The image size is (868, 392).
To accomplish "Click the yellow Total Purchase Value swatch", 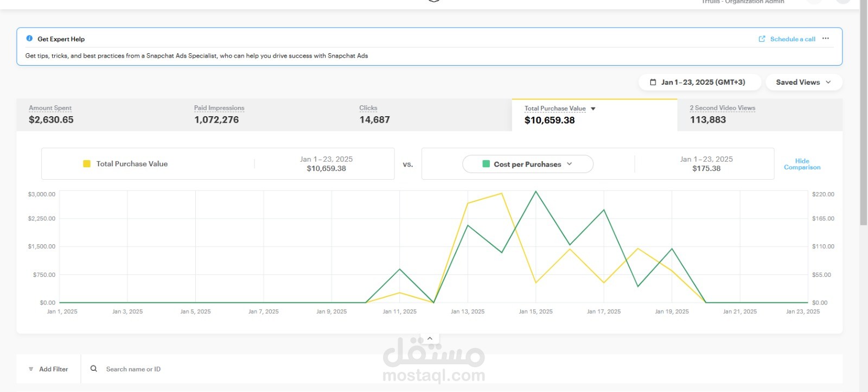I will click(87, 164).
